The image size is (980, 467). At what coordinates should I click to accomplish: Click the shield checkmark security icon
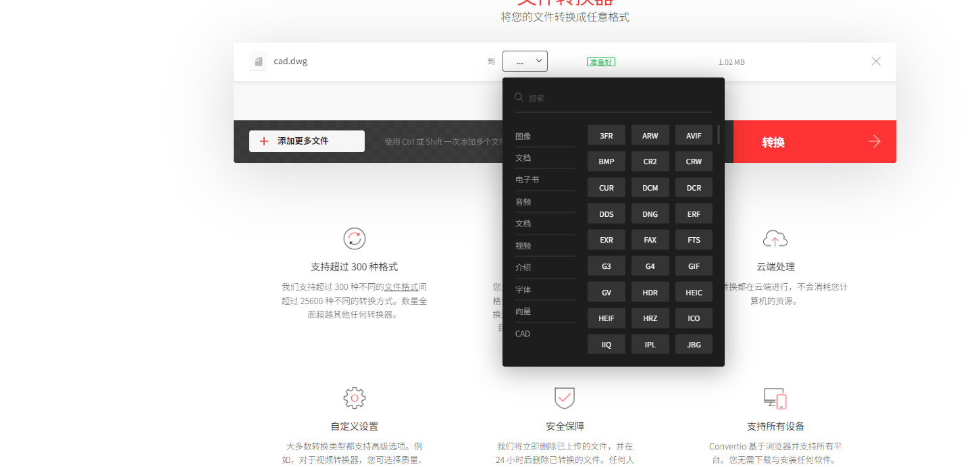click(564, 398)
